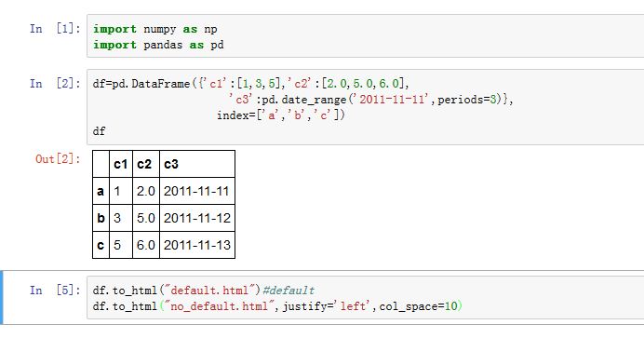Click the index=['a','b','c'] code line

click(281, 115)
